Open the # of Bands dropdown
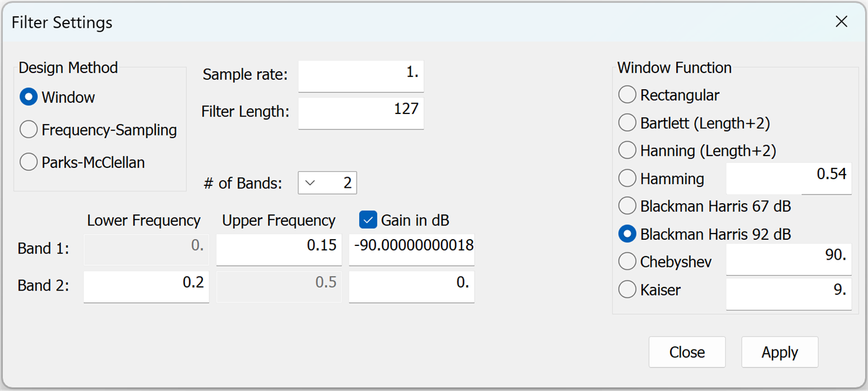The image size is (868, 391). click(328, 183)
